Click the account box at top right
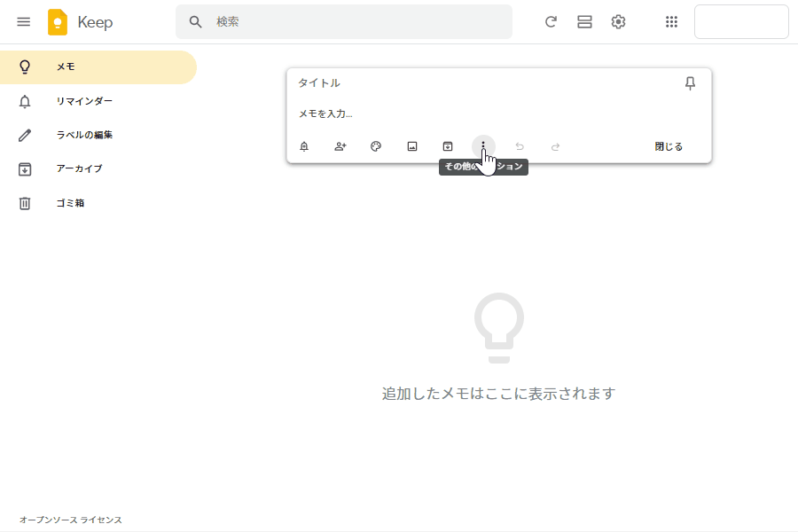This screenshot has height=532, width=798. (x=741, y=22)
